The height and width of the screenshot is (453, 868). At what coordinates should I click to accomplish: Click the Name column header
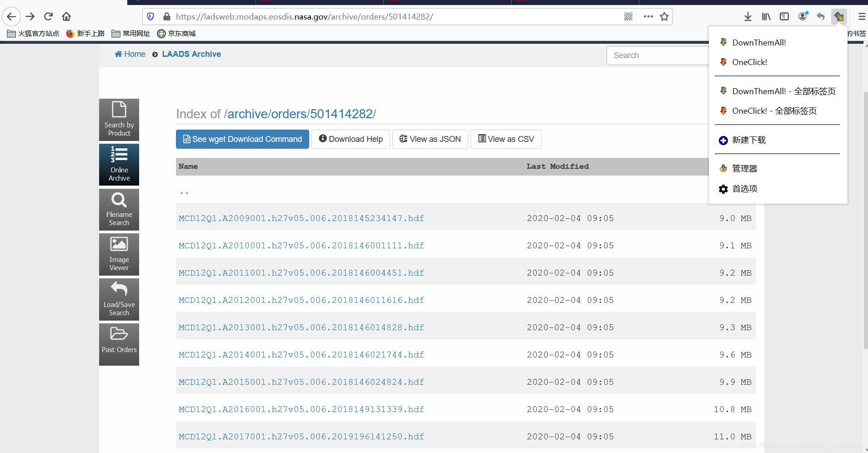click(x=188, y=166)
